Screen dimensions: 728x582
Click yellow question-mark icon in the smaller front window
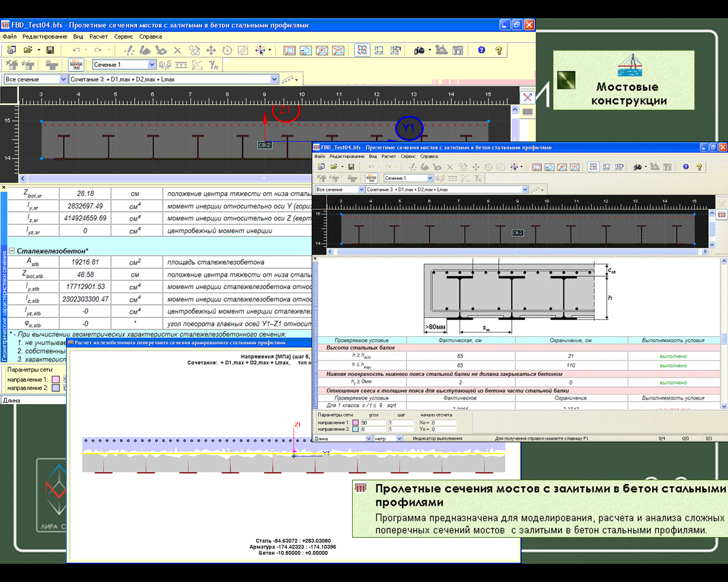700,167
